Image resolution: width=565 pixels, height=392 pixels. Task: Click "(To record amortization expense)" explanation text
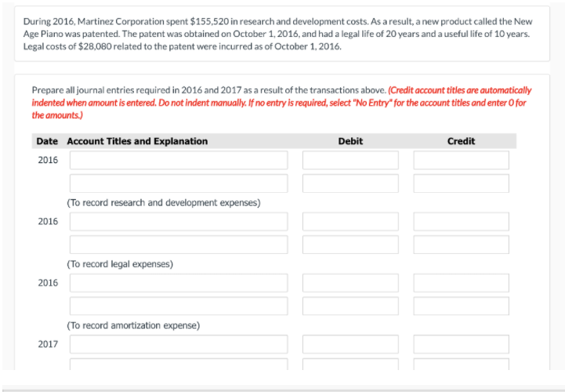pyautogui.click(x=133, y=325)
